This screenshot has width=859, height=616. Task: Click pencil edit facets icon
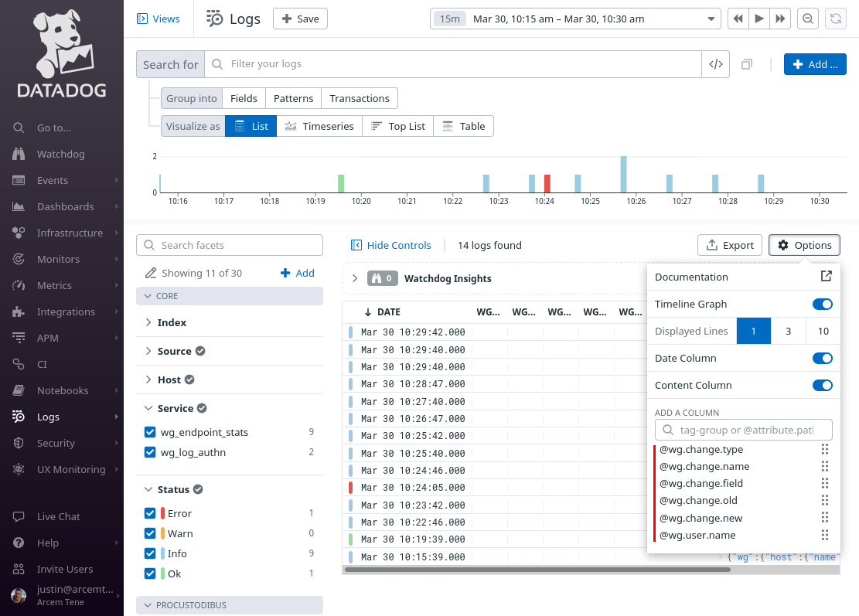point(151,273)
